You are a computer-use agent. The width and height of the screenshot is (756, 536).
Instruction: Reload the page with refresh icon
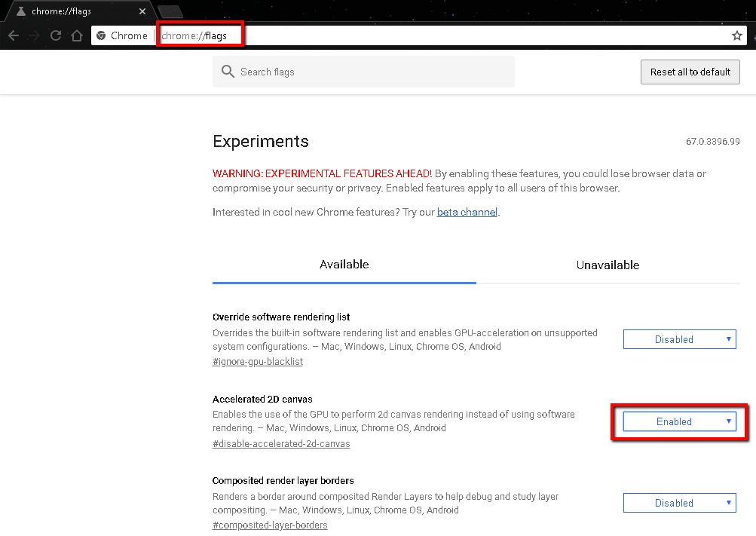pyautogui.click(x=56, y=35)
